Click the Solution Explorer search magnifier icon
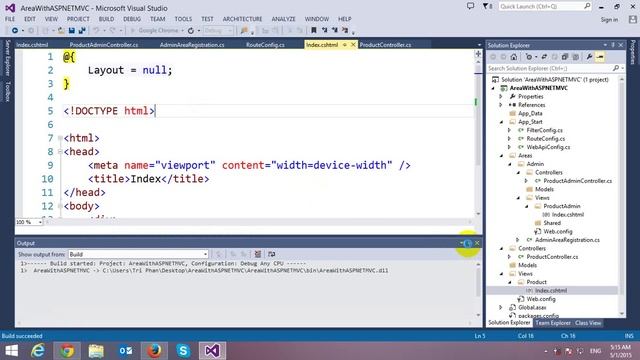 pos(616,68)
